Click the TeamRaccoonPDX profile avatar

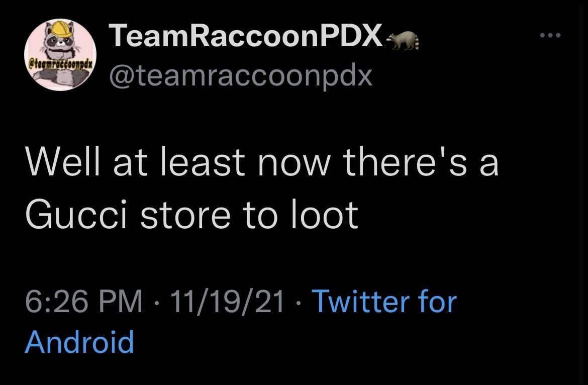pyautogui.click(x=60, y=55)
